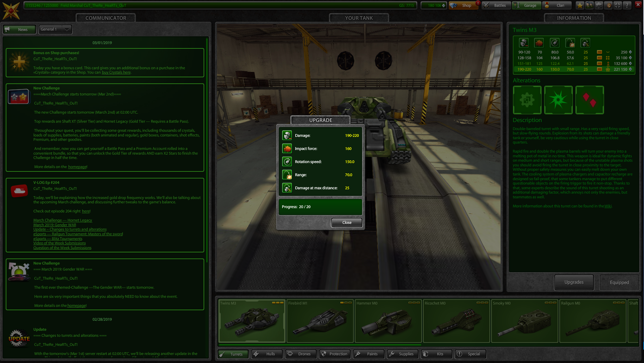Image resolution: width=644 pixels, height=363 pixels.
Task: Click the crystal balance 180 106
Action: [x=434, y=5]
